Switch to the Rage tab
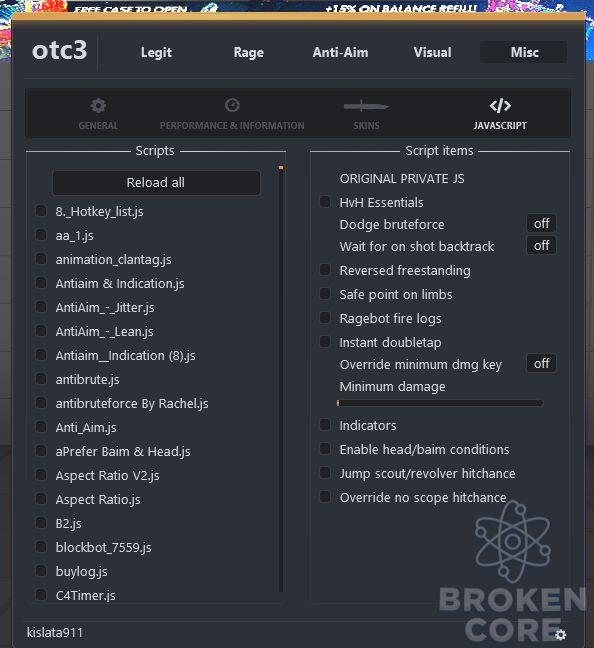 pyautogui.click(x=248, y=52)
